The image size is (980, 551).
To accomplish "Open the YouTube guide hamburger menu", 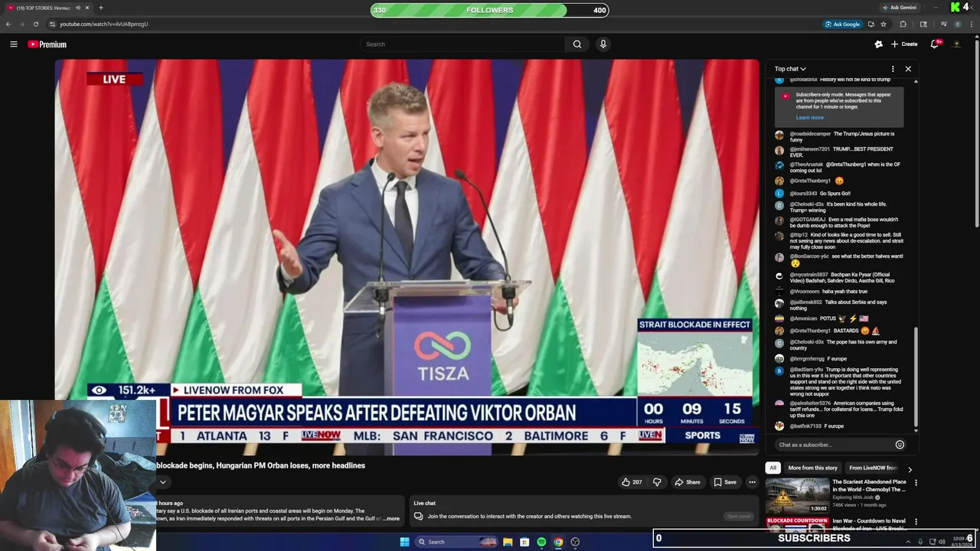I will click(x=13, y=44).
